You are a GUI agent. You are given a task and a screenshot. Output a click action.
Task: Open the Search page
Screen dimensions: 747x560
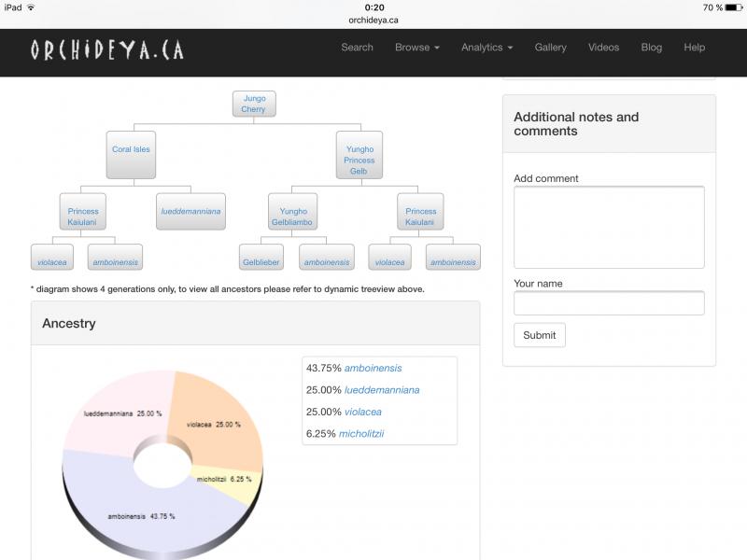point(357,48)
